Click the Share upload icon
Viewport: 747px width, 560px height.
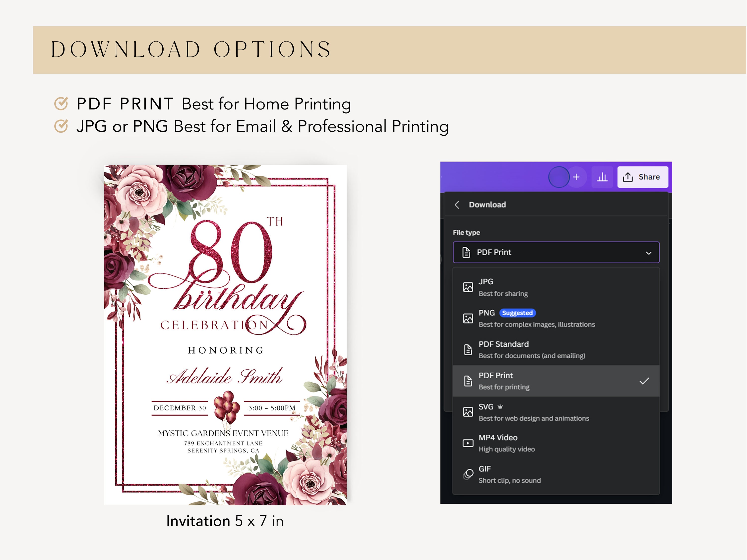click(627, 176)
